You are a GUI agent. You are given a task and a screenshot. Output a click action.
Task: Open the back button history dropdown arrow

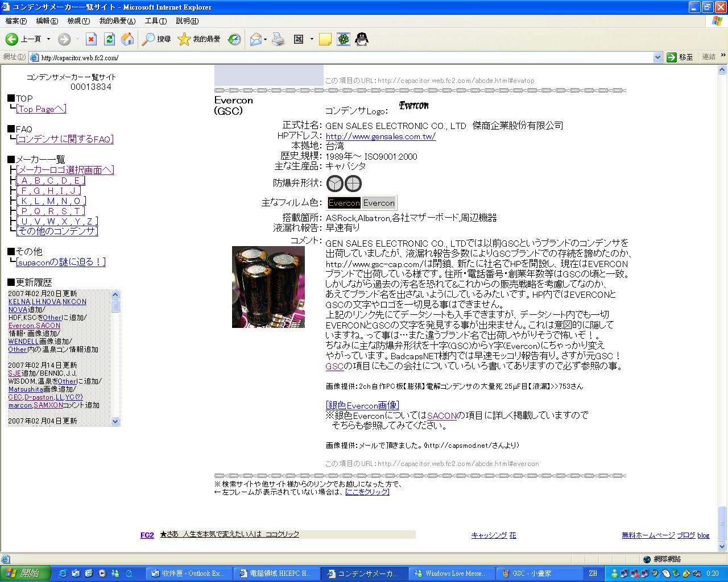(x=48, y=39)
